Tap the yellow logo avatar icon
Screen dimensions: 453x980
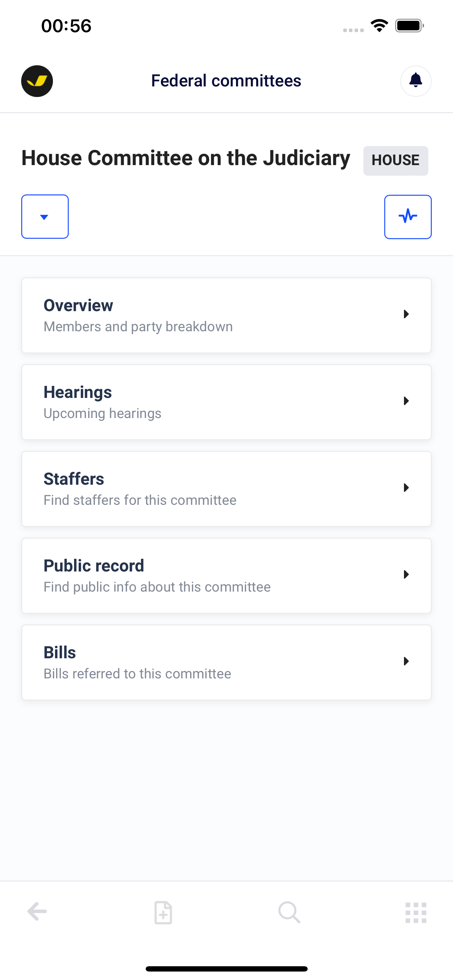[x=37, y=81]
